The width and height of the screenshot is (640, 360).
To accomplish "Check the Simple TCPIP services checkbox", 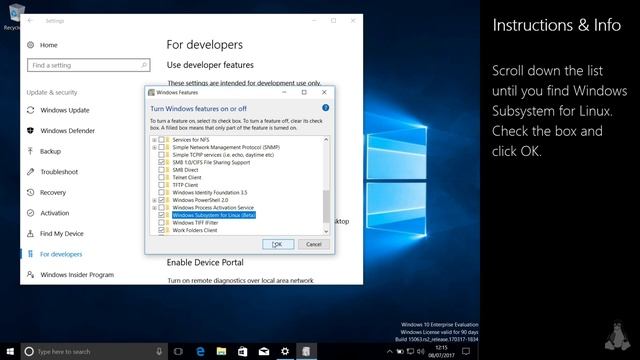I will click(x=162, y=155).
